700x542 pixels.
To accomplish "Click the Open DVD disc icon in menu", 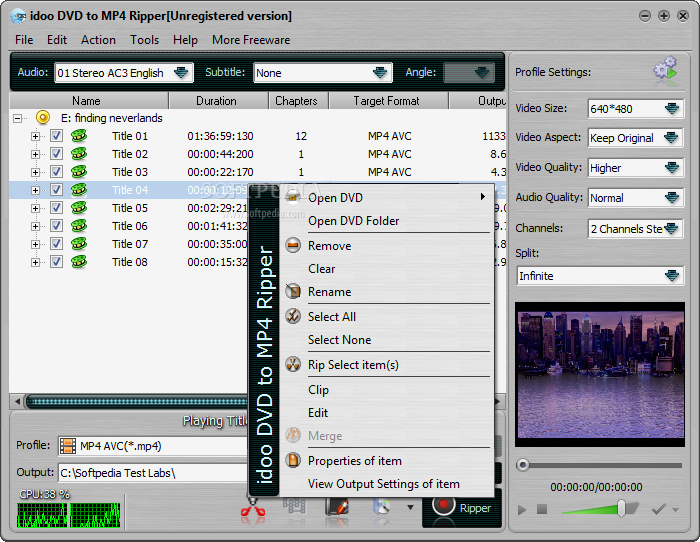I will tap(293, 197).
